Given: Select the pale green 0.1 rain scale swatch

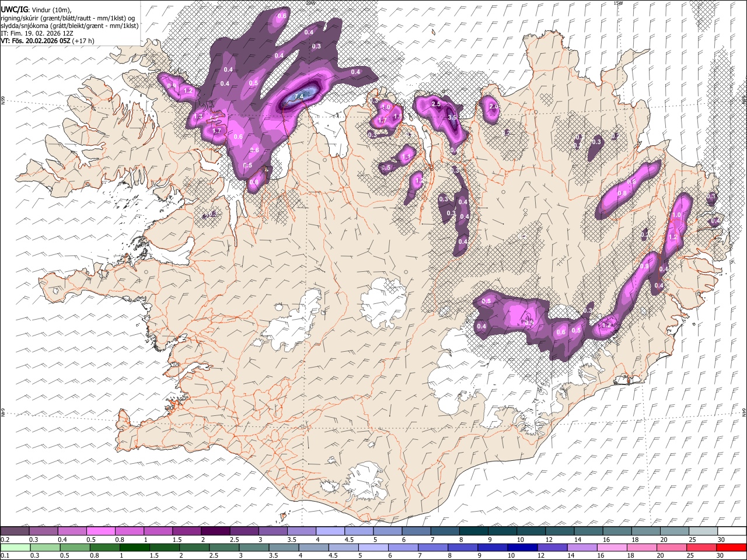Looking at the screenshot, I should [x=15, y=548].
